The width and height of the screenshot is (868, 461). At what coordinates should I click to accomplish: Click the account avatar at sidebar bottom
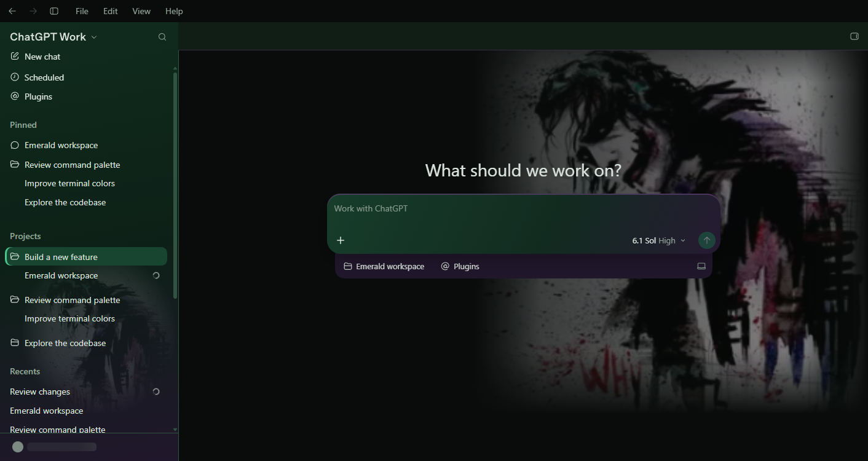tap(18, 447)
